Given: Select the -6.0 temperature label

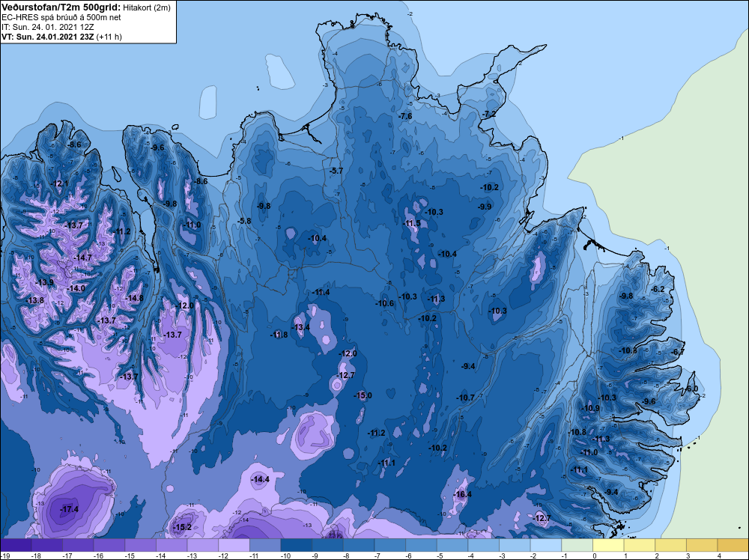Looking at the screenshot, I should [692, 389].
